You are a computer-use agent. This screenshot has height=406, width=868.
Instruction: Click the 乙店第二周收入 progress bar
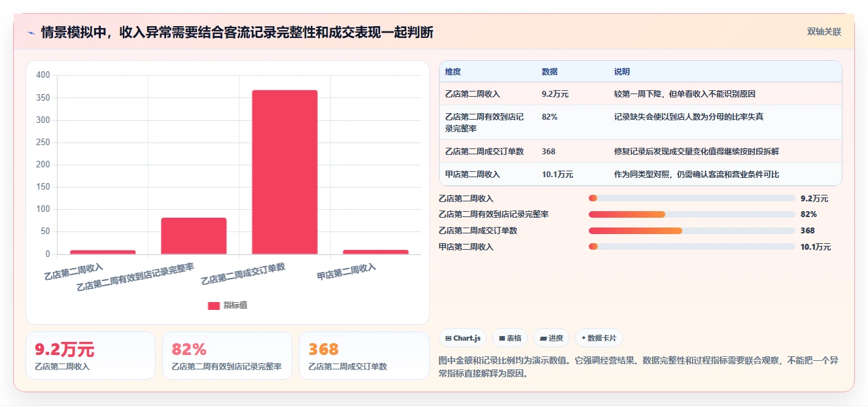tap(692, 198)
